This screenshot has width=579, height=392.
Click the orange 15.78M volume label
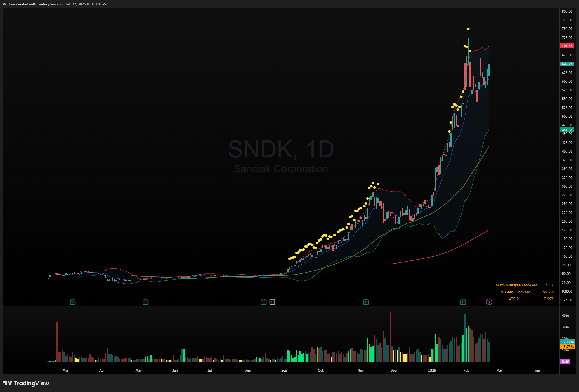(567, 347)
